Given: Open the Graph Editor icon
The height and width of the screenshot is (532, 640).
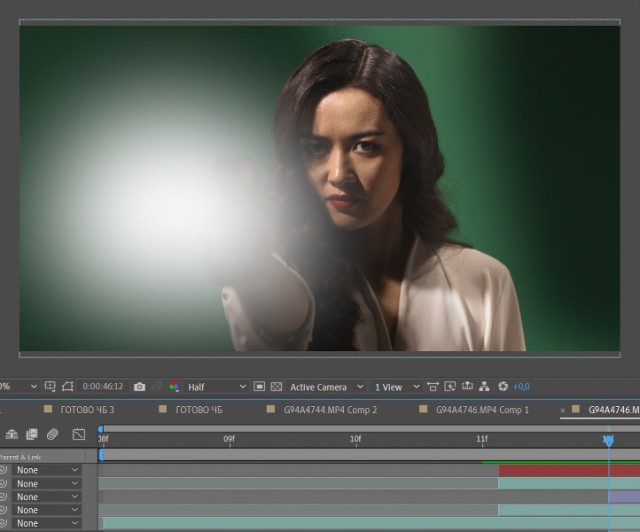Looking at the screenshot, I should point(78,434).
